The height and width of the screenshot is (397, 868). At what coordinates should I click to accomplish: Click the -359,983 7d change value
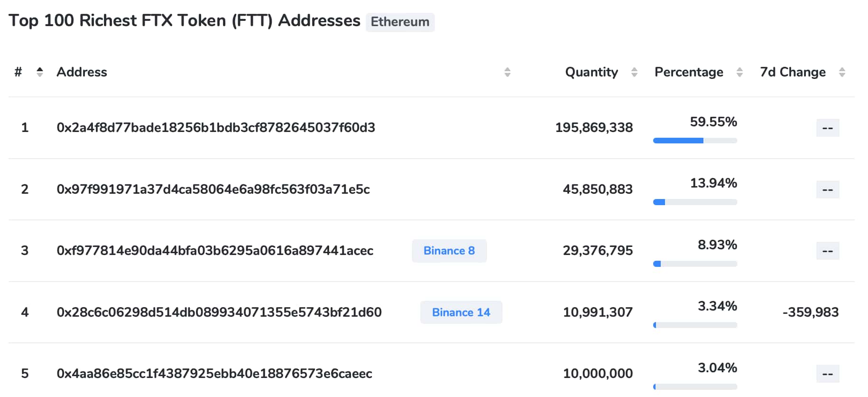[810, 312]
